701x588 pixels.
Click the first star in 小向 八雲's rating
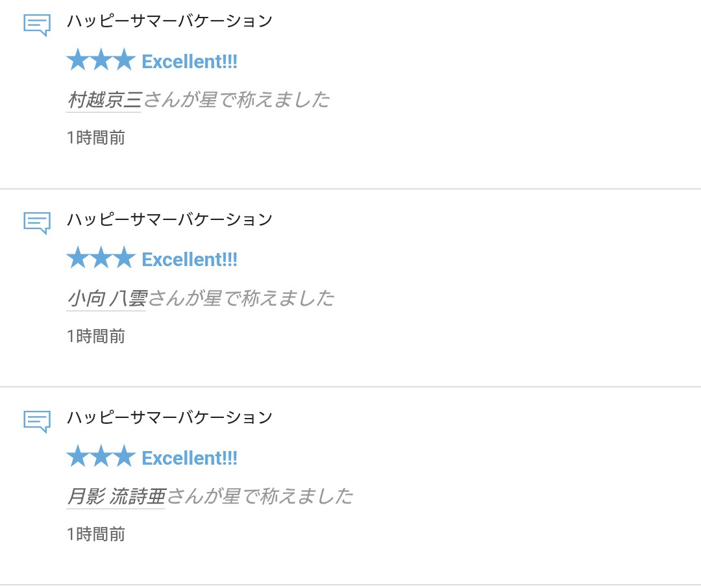click(77, 259)
